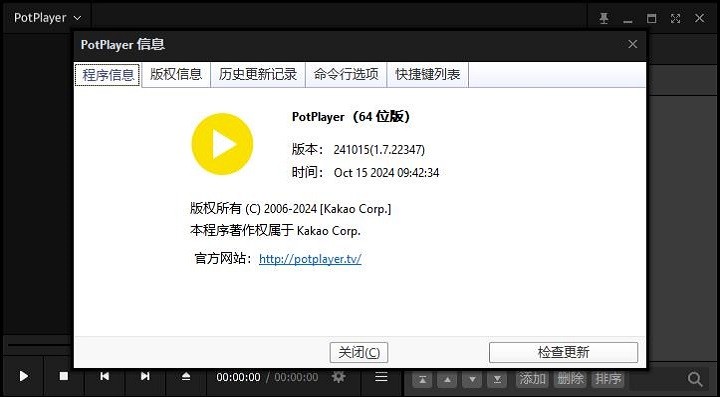Screen dimensions: 720x397
Task: Show the 快捷键列表 tab
Action: 428,74
